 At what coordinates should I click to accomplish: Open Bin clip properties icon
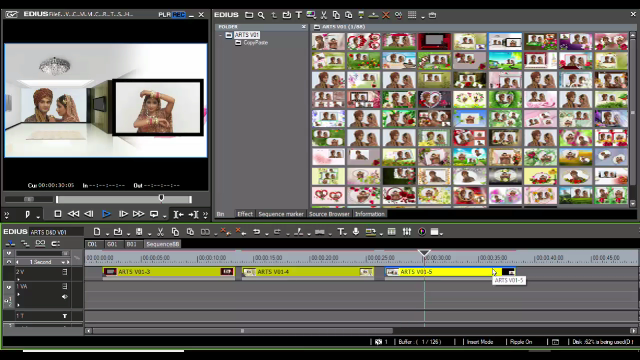point(398,15)
